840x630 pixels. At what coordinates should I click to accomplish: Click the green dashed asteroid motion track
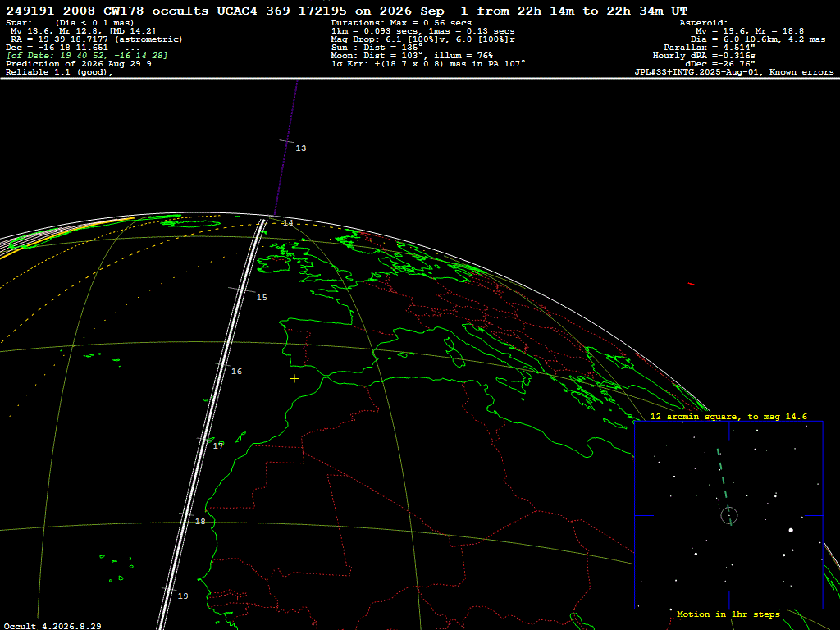pyautogui.click(x=724, y=486)
